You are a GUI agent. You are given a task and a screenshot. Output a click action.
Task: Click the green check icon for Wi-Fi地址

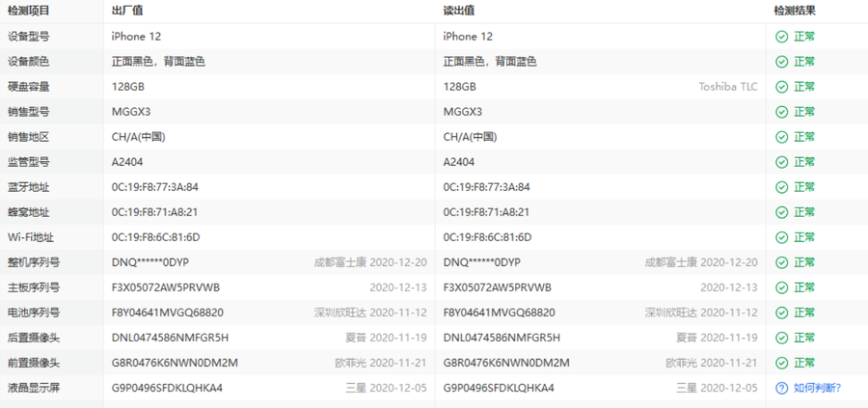click(x=781, y=237)
